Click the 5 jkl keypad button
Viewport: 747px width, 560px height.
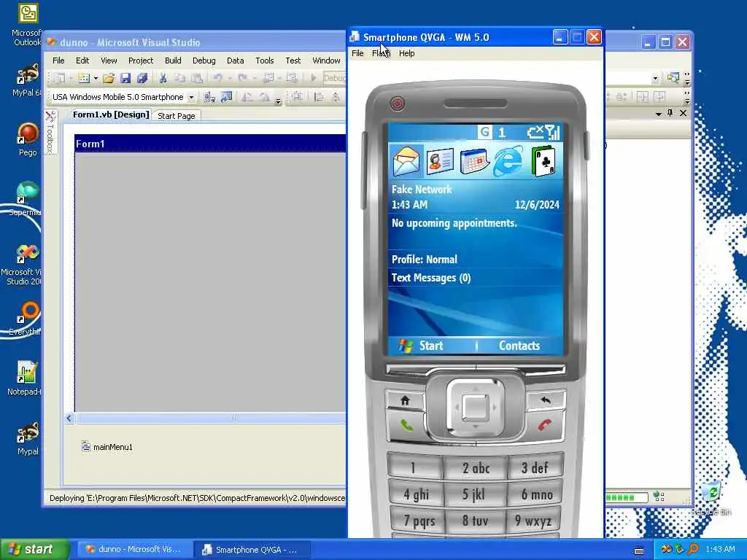coord(476,495)
